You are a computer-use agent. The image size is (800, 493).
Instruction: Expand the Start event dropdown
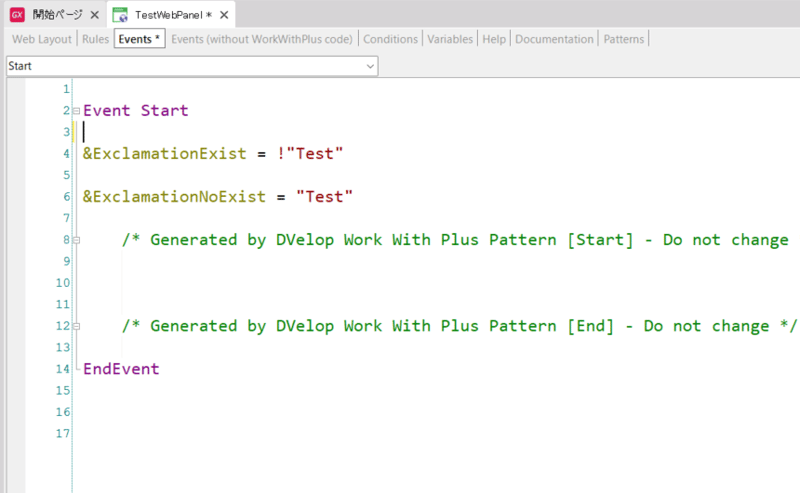click(370, 66)
